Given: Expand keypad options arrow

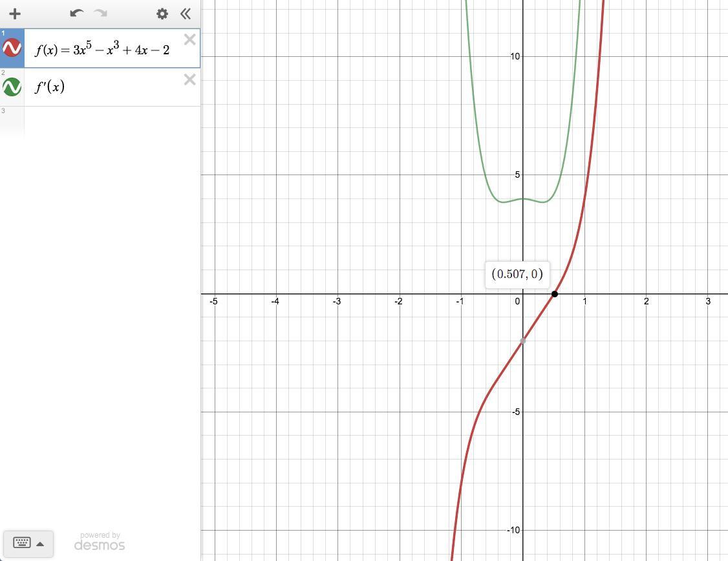Looking at the screenshot, I should click(40, 544).
